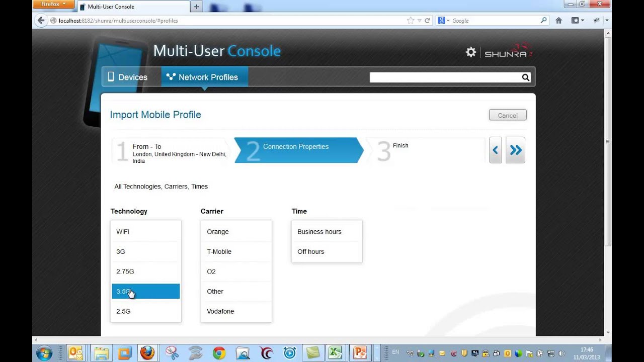Go to step 1 From - To
Image resolution: width=644 pixels, height=362 pixels.
[171, 151]
